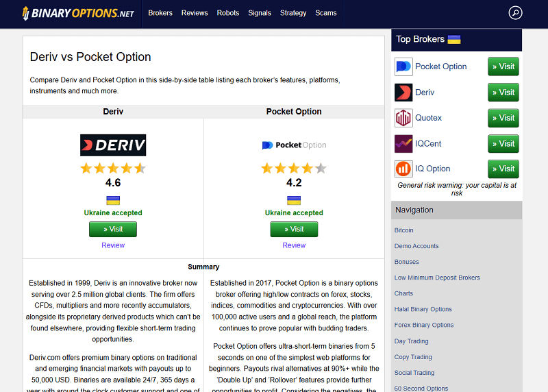548x392 pixels.
Task: Click the 4.2 rating value
Action: 294,183
